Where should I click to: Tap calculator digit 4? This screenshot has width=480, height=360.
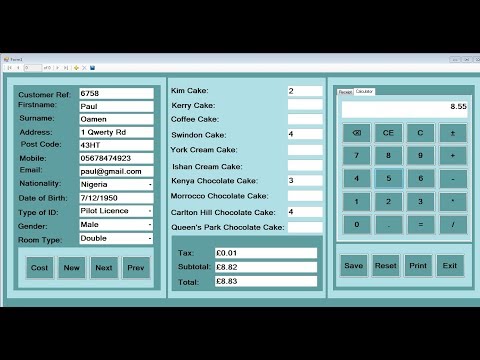click(x=356, y=178)
